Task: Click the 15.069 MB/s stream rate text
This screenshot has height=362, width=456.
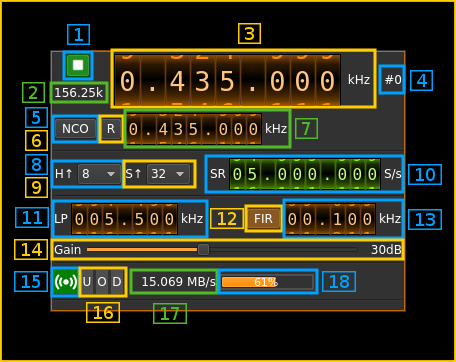Action: tap(178, 282)
